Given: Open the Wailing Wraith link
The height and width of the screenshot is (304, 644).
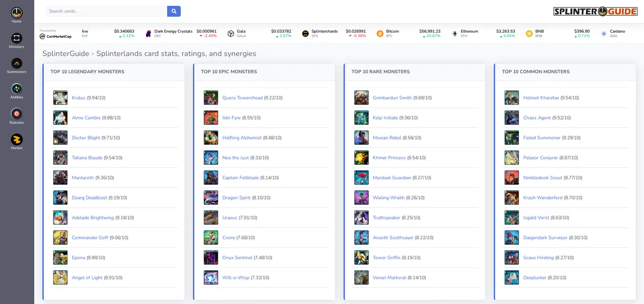Looking at the screenshot, I should point(388,198).
